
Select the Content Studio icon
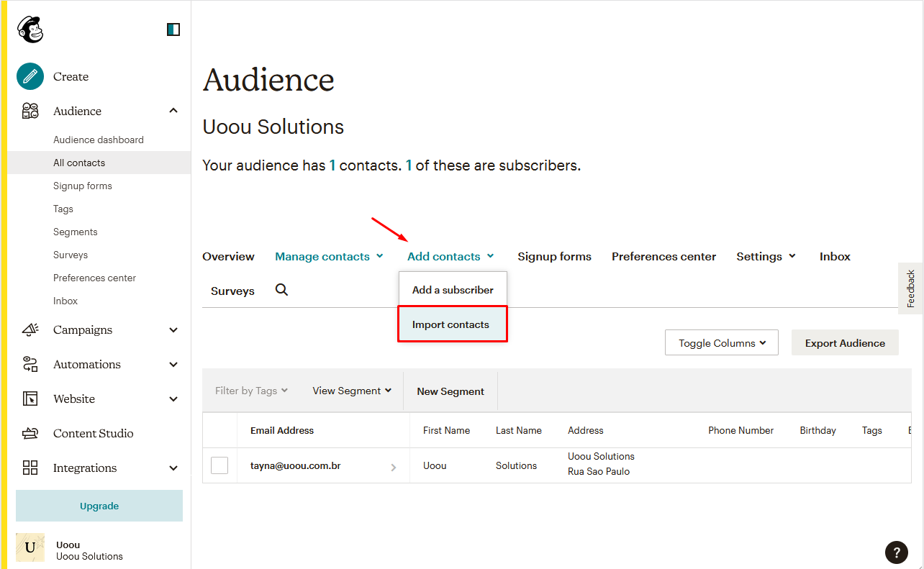tap(30, 433)
